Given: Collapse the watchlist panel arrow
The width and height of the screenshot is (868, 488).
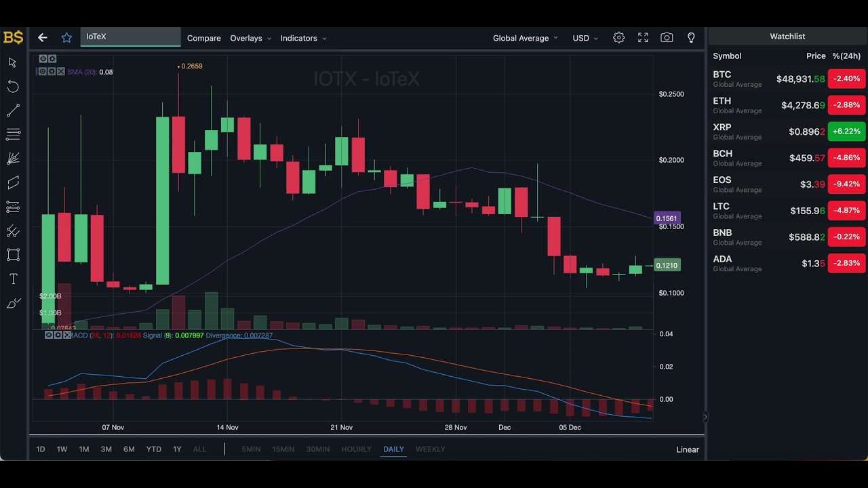Looking at the screenshot, I should (x=705, y=417).
